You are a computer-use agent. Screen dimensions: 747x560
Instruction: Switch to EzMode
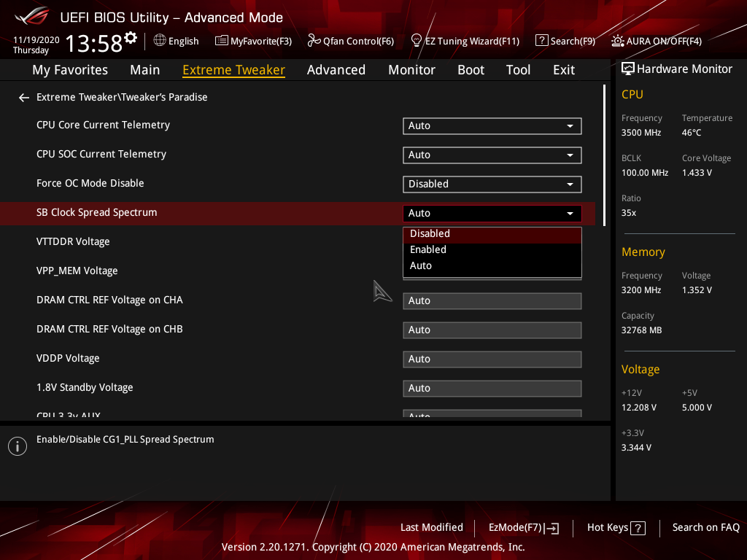tap(522, 527)
